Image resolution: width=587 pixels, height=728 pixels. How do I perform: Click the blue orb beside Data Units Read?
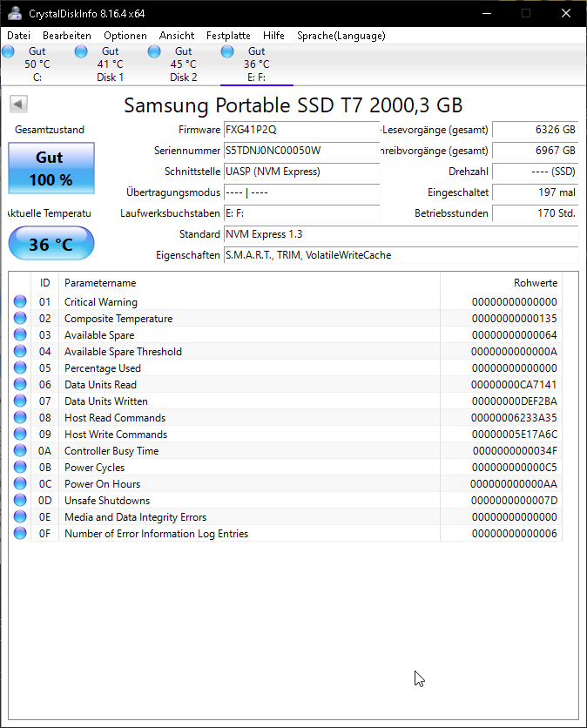20,384
